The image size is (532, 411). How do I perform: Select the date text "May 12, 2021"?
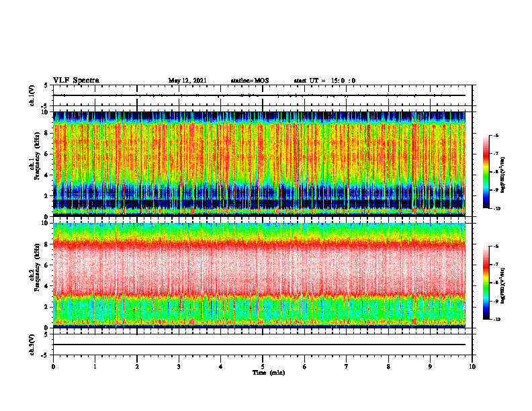click(x=187, y=81)
